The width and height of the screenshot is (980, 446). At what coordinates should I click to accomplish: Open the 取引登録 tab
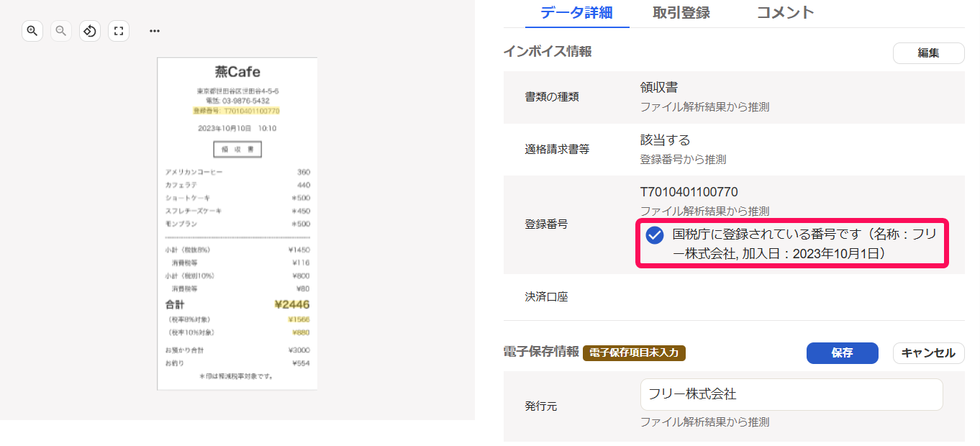click(681, 12)
